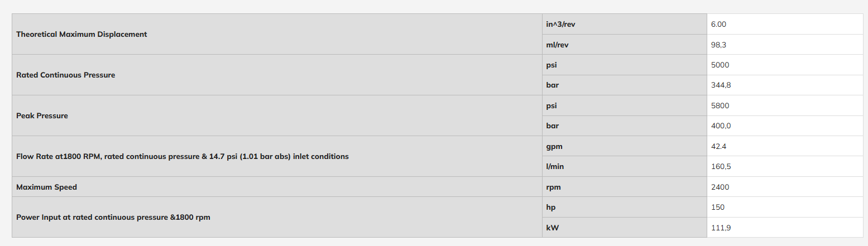868x246 pixels.
Task: Click the l/min unit cell
Action: [x=625, y=166]
